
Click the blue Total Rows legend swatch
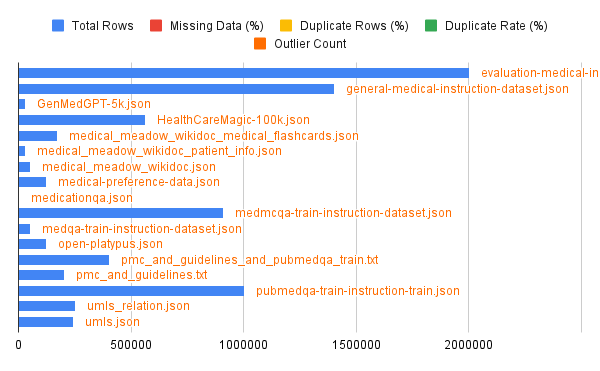58,26
